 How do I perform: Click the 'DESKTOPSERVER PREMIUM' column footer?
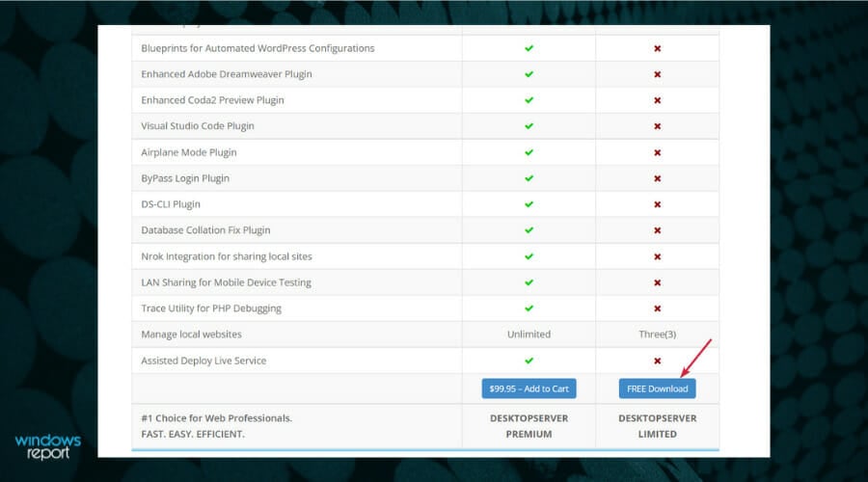click(529, 426)
